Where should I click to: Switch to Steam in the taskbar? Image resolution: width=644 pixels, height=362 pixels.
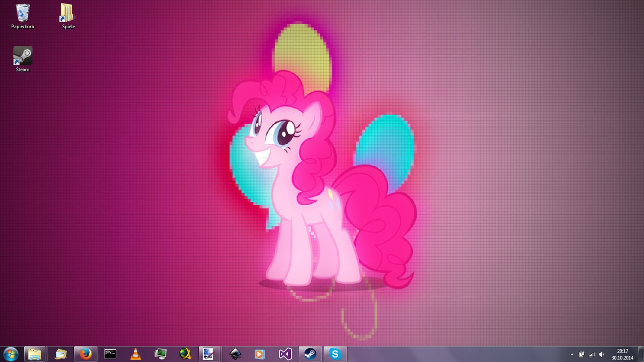tap(310, 354)
